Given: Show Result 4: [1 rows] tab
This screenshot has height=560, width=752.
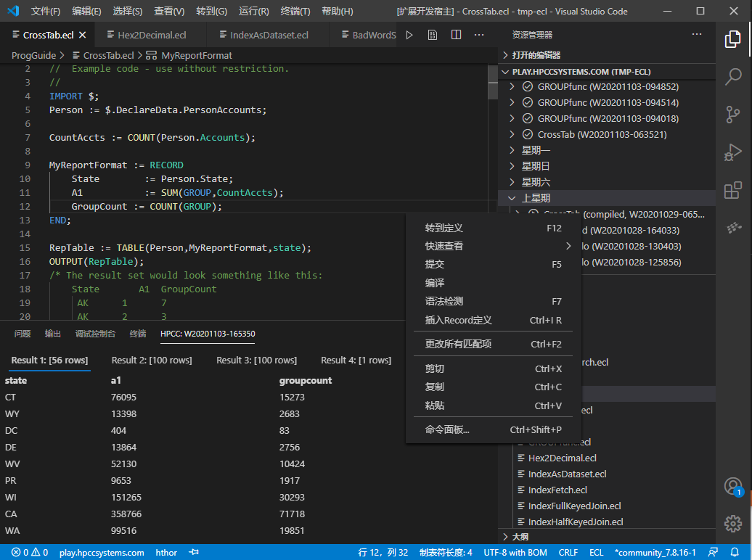Looking at the screenshot, I should 356,360.
